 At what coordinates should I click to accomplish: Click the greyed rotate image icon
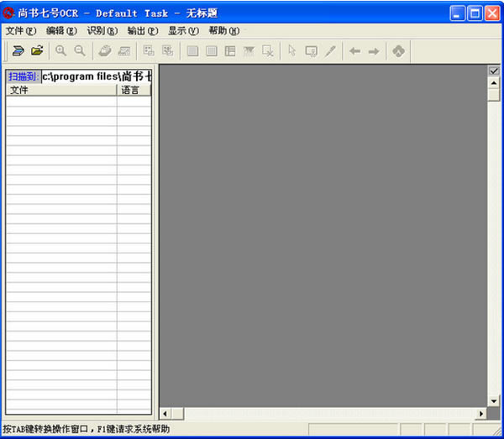[x=124, y=50]
